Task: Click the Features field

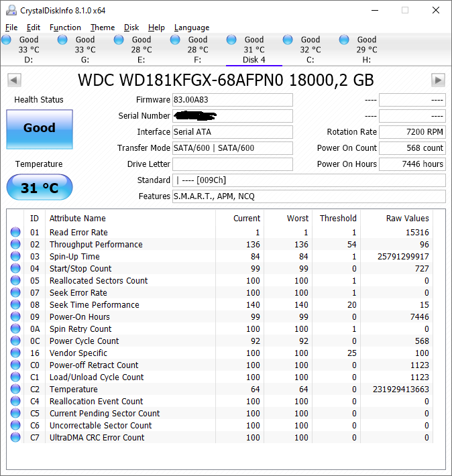Action: [x=309, y=196]
